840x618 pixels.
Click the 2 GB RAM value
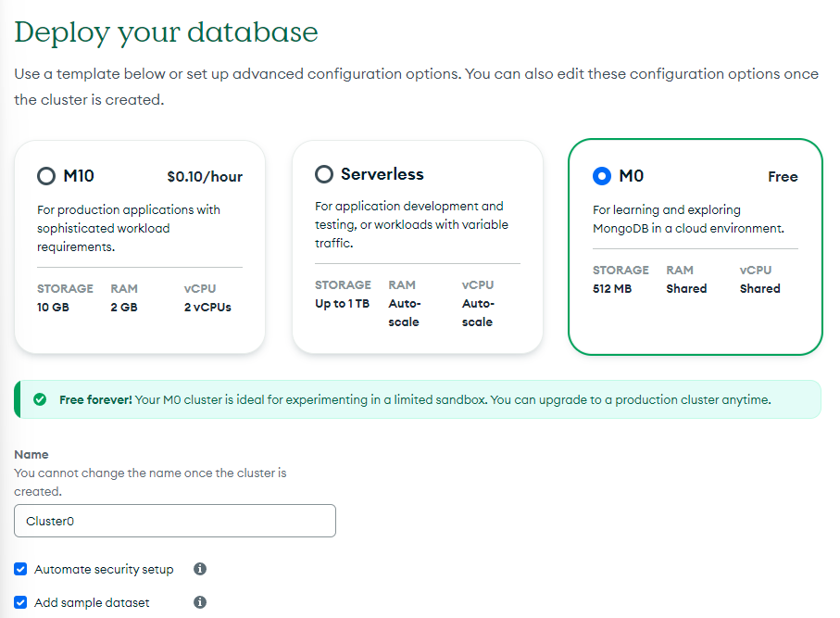coord(124,307)
